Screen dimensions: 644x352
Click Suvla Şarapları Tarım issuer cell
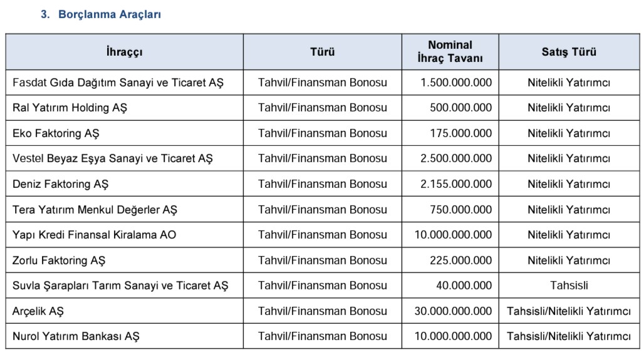(120, 286)
